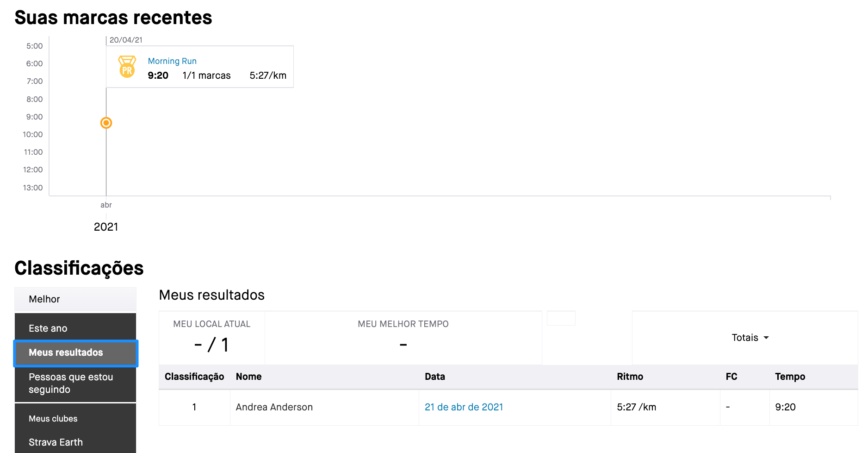The image size is (868, 453).
Task: Open the Morning Run activity link
Action: point(172,61)
